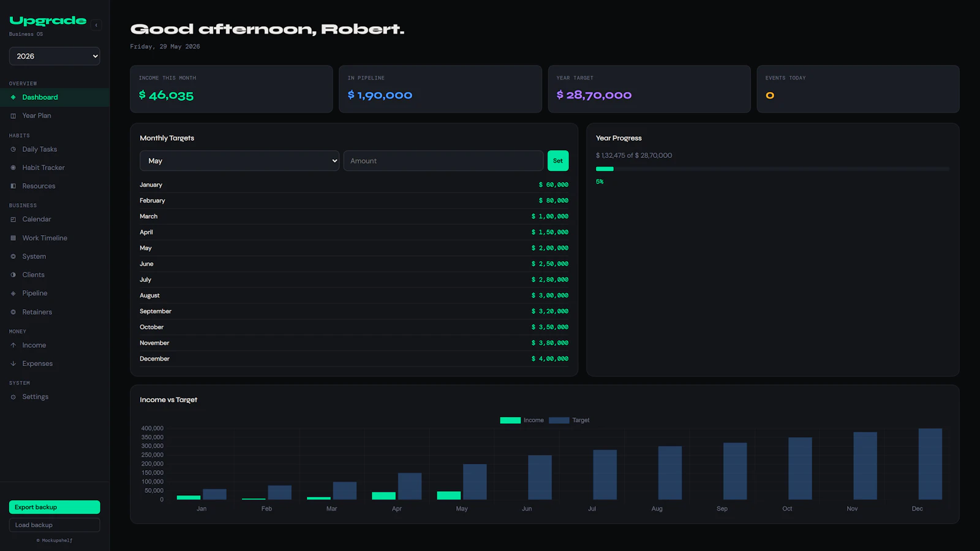Click the Work Timeline icon
980x551 pixels.
point(13,238)
